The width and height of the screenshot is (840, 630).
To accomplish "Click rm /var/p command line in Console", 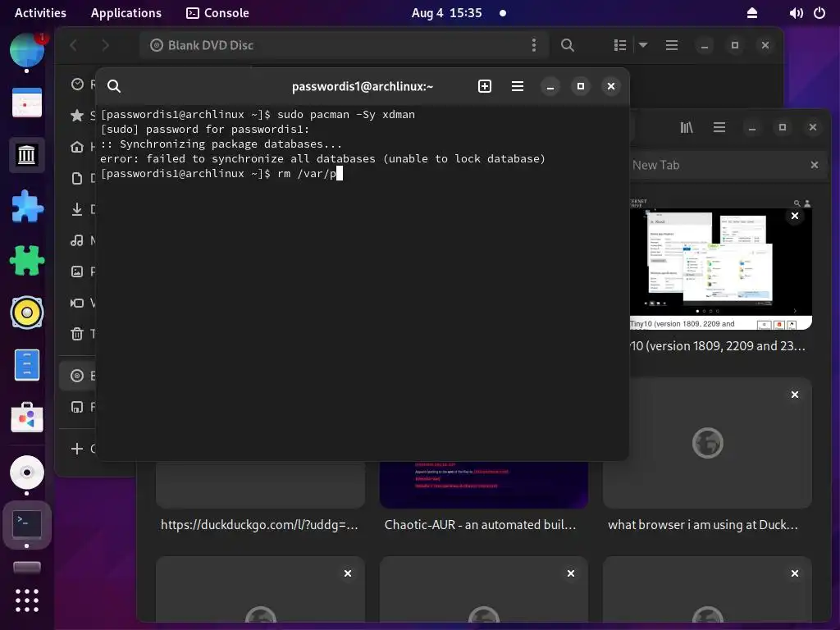I will pos(221,174).
